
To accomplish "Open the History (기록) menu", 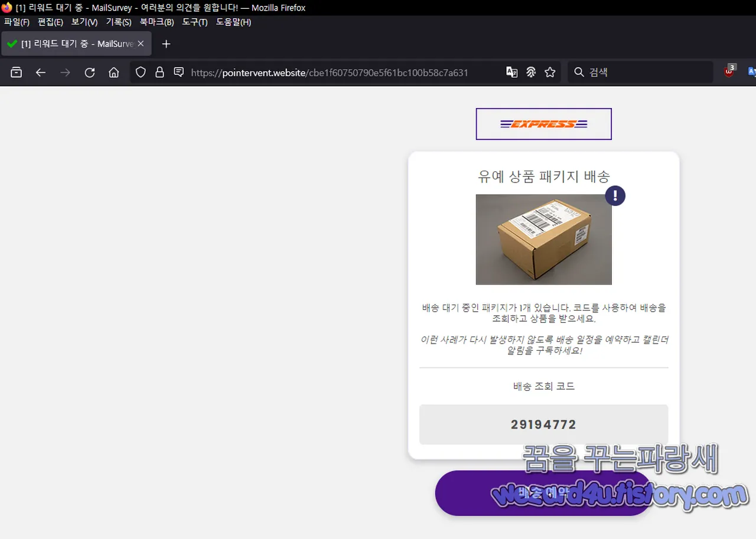I will click(x=118, y=22).
